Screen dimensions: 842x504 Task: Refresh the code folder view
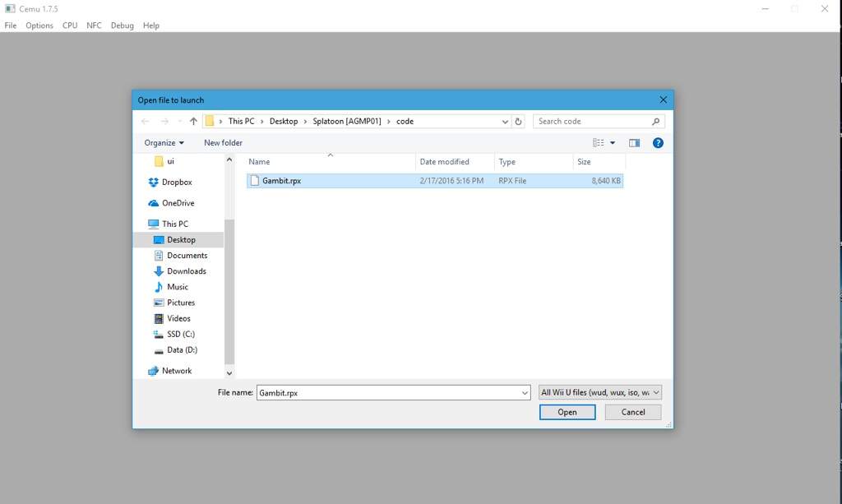click(x=518, y=122)
